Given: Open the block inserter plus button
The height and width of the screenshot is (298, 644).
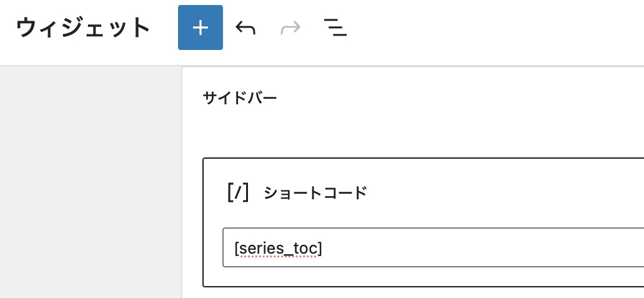Looking at the screenshot, I should click(200, 27).
